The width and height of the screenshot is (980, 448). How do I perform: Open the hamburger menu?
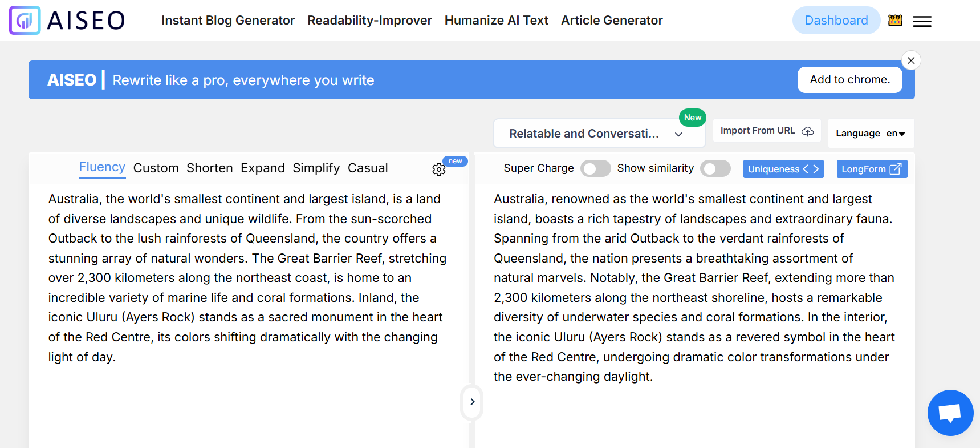(922, 22)
